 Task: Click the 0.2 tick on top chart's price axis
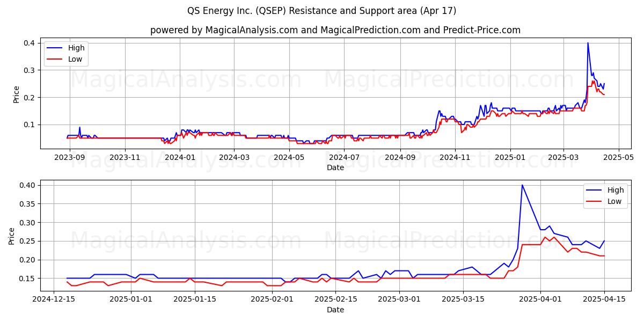30,98
